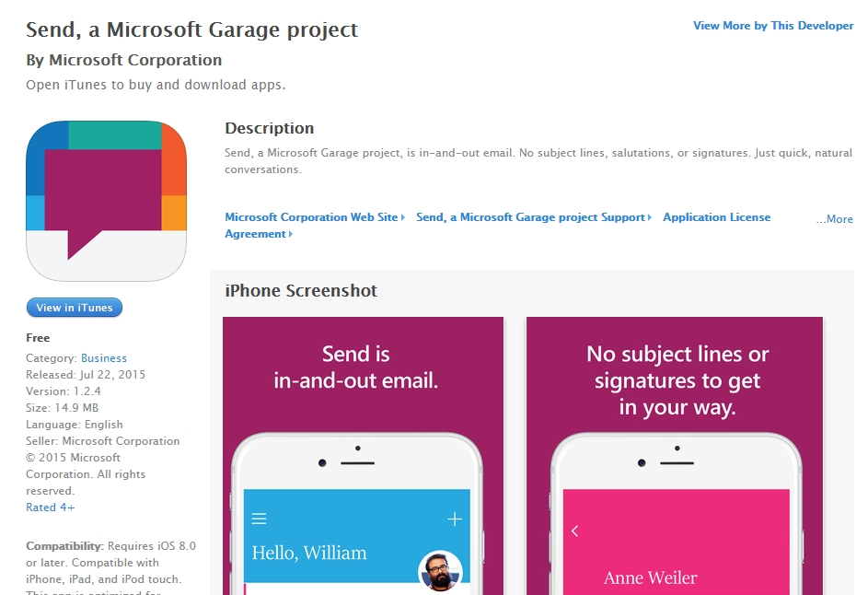
Task: Tap the back chevron in the second screenshot
Action: tap(575, 531)
